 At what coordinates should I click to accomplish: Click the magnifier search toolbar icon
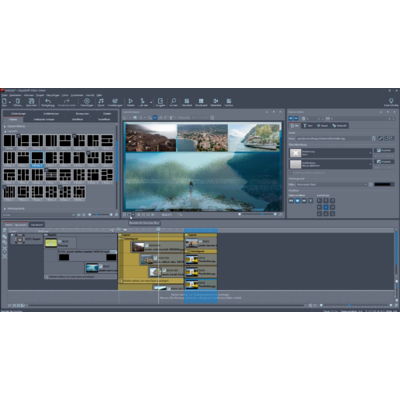[173, 102]
